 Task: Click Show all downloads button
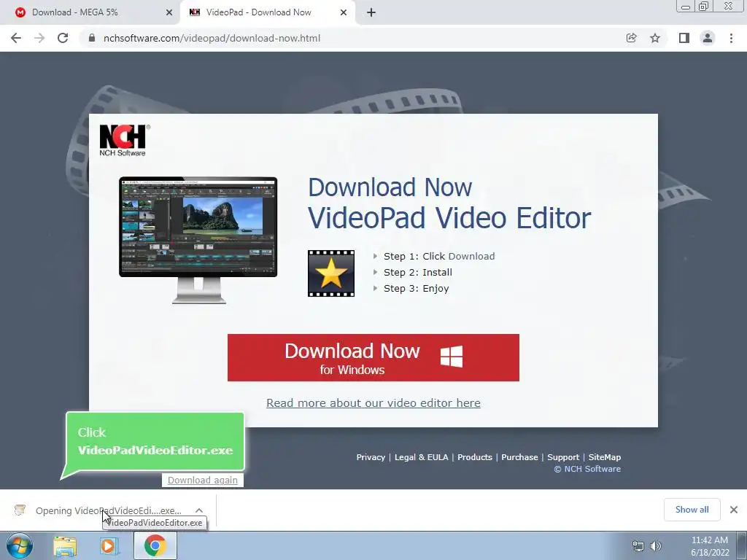[x=692, y=510]
